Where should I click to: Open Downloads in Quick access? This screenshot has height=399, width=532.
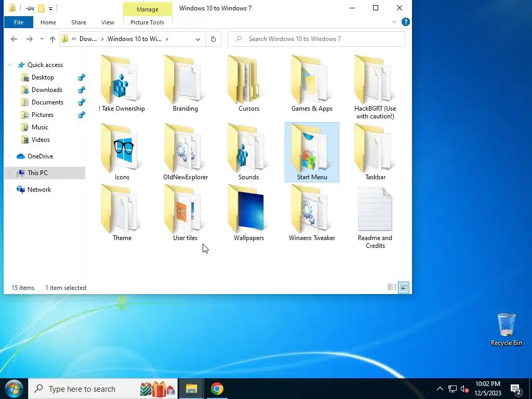(47, 90)
